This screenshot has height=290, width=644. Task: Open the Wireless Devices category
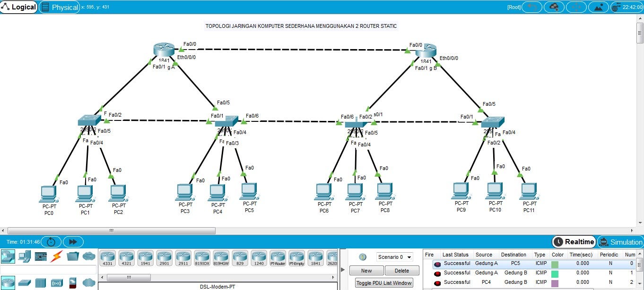(58, 282)
